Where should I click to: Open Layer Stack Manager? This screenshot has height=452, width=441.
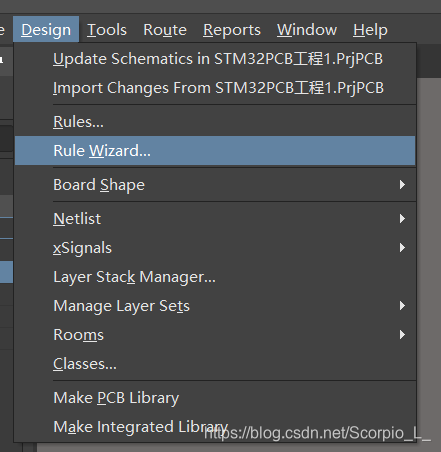click(215, 277)
